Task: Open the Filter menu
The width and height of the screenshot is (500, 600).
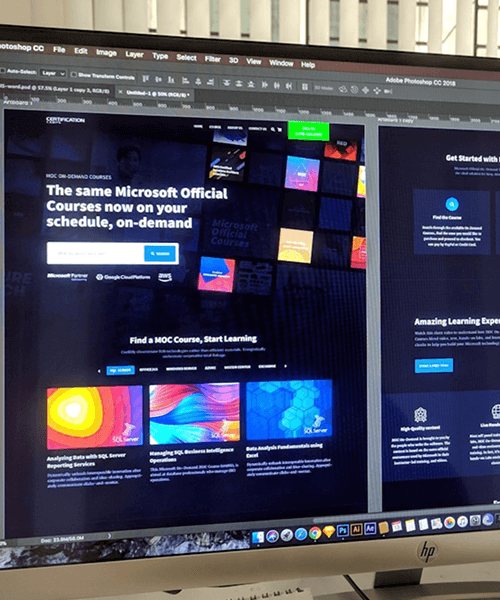Action: point(212,59)
